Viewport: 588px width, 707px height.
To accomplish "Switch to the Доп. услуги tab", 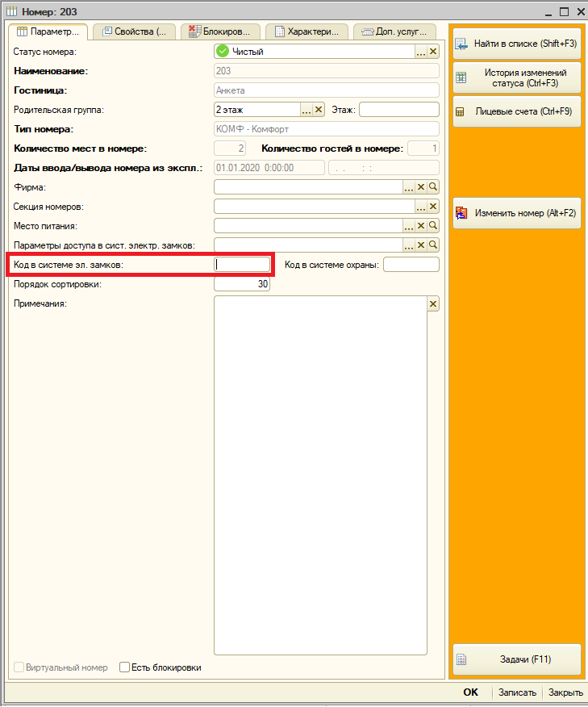I will 394,31.
